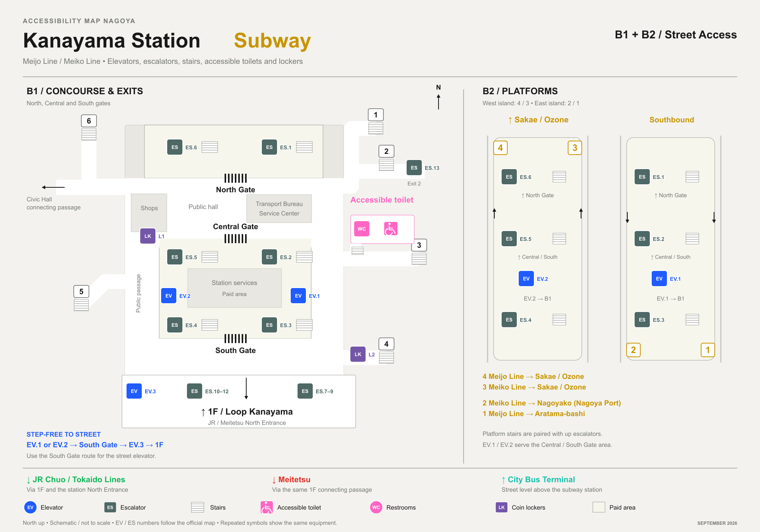Click the South Gate label
This screenshot has height=532, width=760.
(236, 350)
